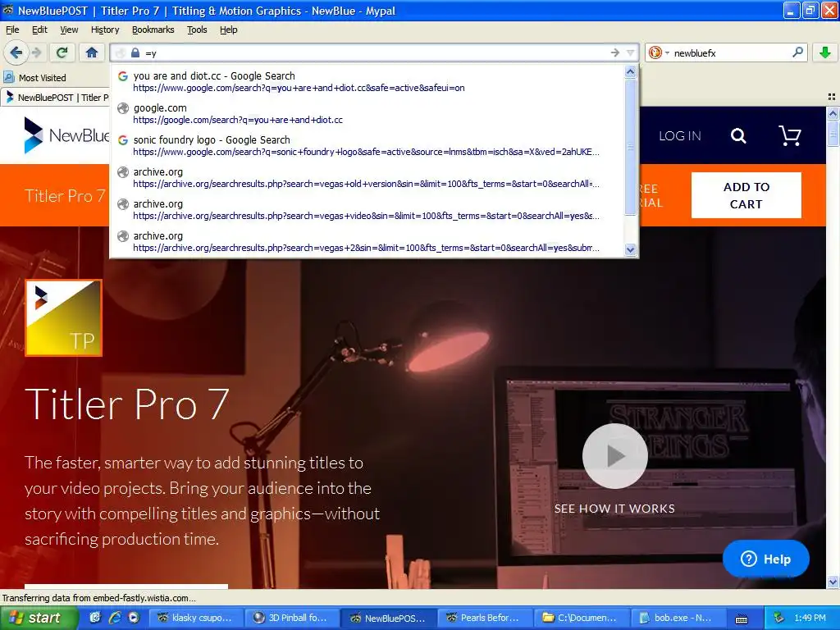Select google.com search suggestion entry
Image resolution: width=840 pixels, height=630 pixels.
click(x=367, y=113)
